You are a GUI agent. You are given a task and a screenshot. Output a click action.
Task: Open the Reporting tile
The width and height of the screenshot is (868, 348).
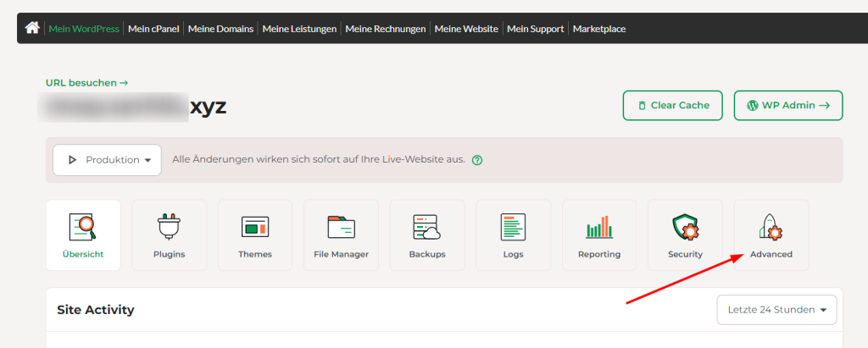pyautogui.click(x=599, y=235)
